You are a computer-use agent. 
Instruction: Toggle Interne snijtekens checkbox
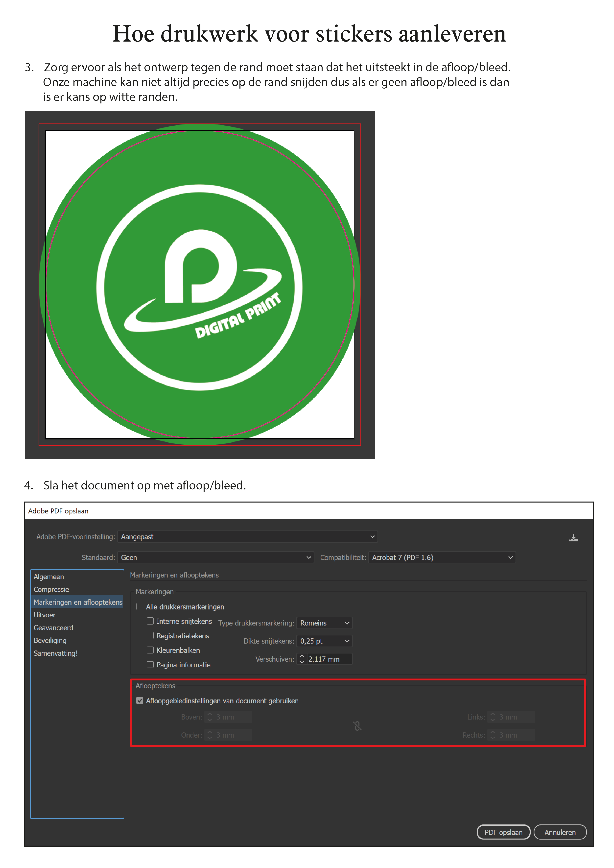coord(150,621)
